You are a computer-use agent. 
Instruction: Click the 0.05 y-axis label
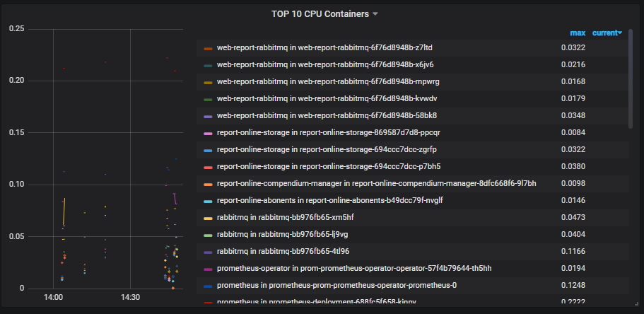pyautogui.click(x=17, y=237)
